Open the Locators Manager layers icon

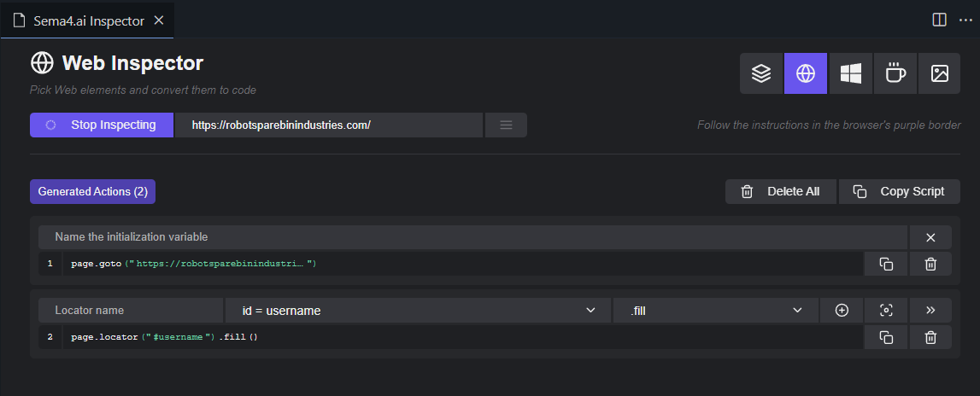click(761, 73)
